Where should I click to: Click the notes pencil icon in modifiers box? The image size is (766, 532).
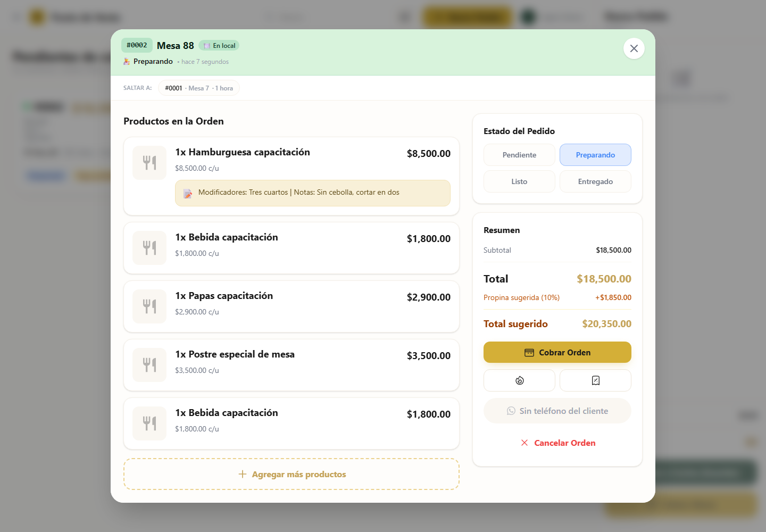click(188, 193)
